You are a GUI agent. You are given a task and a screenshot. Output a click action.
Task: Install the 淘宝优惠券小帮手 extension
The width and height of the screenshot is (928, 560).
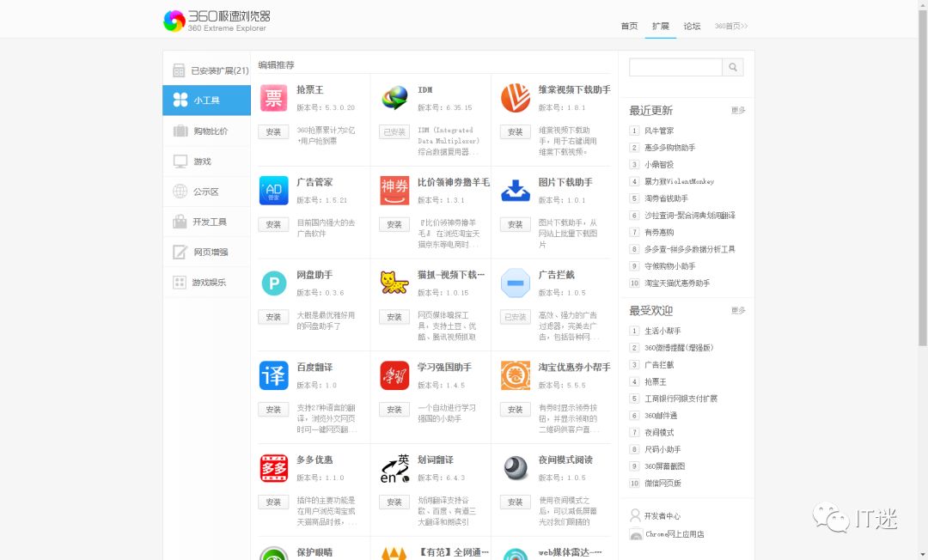click(516, 409)
